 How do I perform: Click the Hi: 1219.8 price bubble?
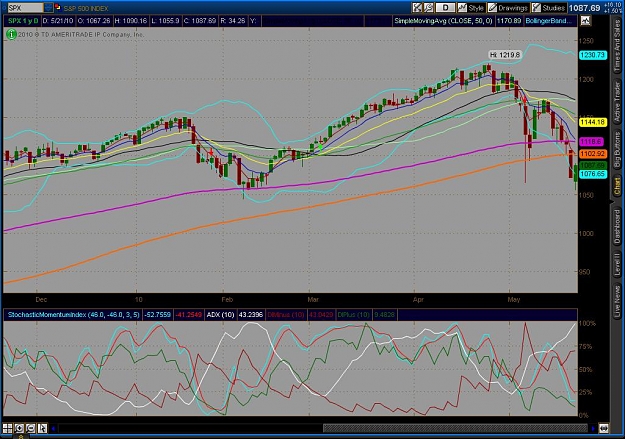click(x=505, y=55)
